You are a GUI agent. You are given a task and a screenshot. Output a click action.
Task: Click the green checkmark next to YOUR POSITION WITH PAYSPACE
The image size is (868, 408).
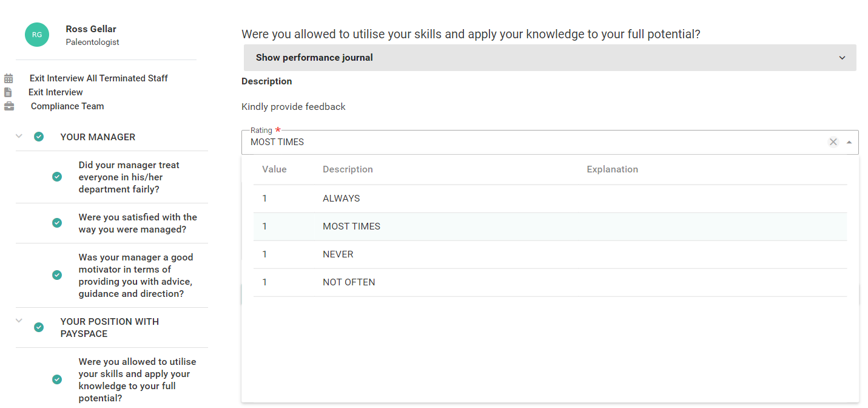[x=39, y=327]
